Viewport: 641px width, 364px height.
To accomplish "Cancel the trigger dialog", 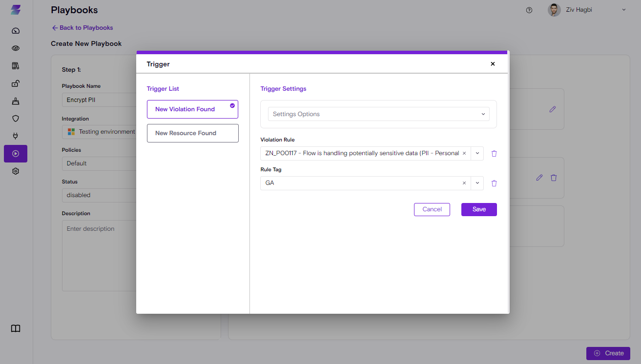I will point(432,209).
